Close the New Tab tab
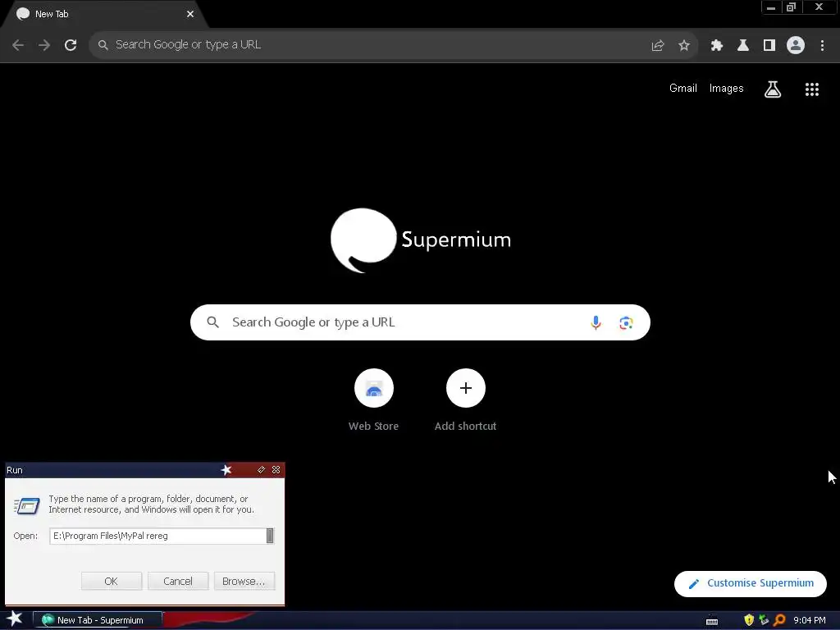The height and width of the screenshot is (630, 840). click(190, 14)
